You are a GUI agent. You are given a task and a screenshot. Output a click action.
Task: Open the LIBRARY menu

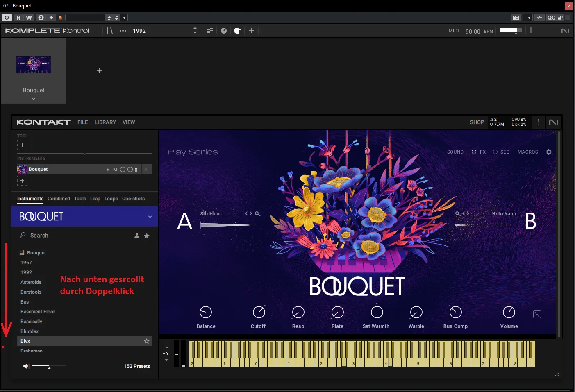click(x=105, y=122)
